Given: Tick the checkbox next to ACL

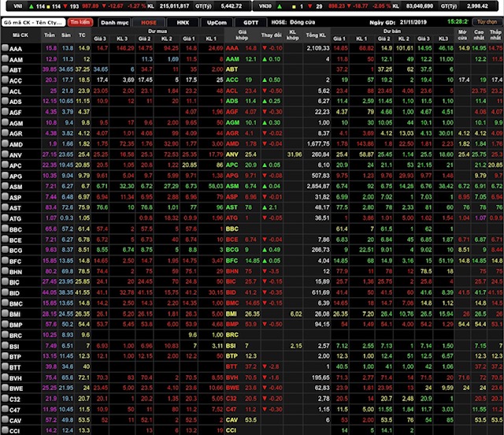Looking at the screenshot, I should (x=5, y=91).
